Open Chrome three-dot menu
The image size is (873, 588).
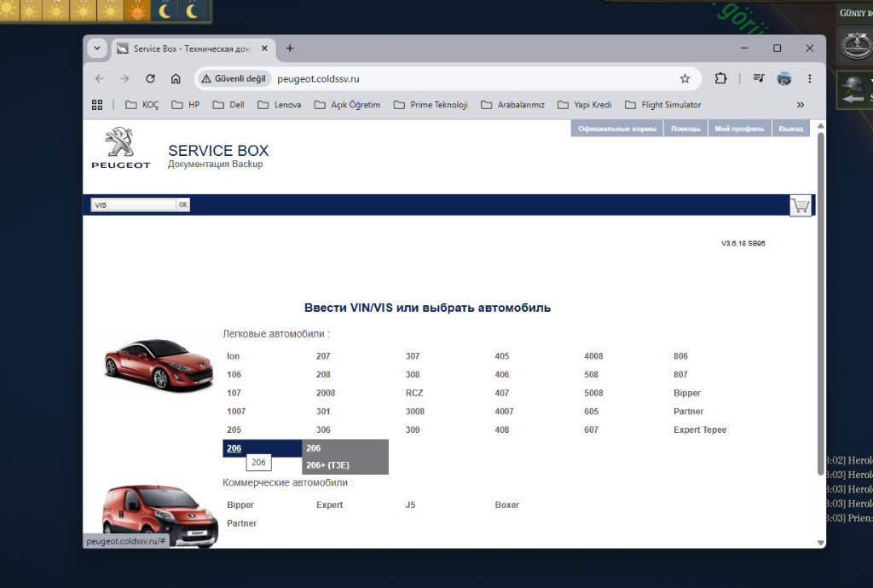pyautogui.click(x=810, y=79)
